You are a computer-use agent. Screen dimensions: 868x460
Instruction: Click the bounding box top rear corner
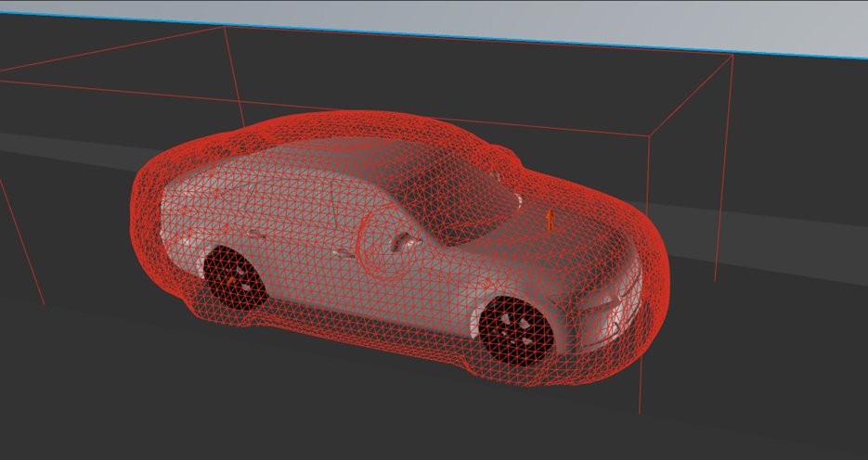coord(226,27)
